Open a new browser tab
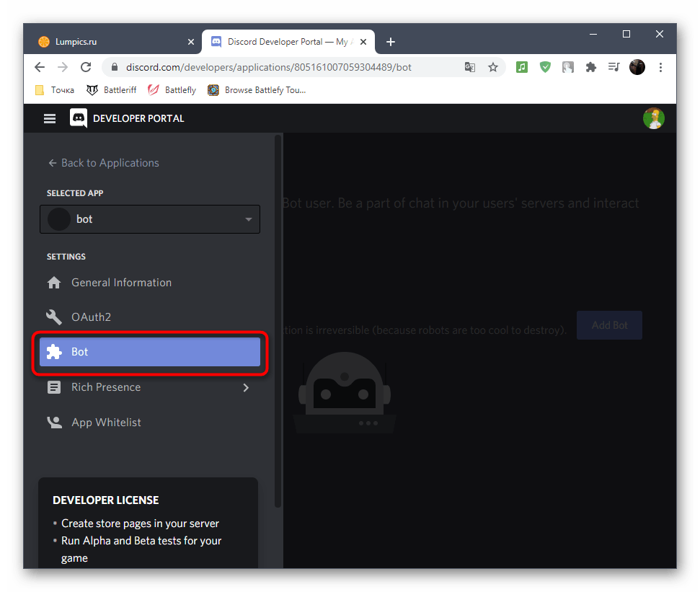Image resolution: width=700 pixels, height=592 pixels. click(x=391, y=42)
